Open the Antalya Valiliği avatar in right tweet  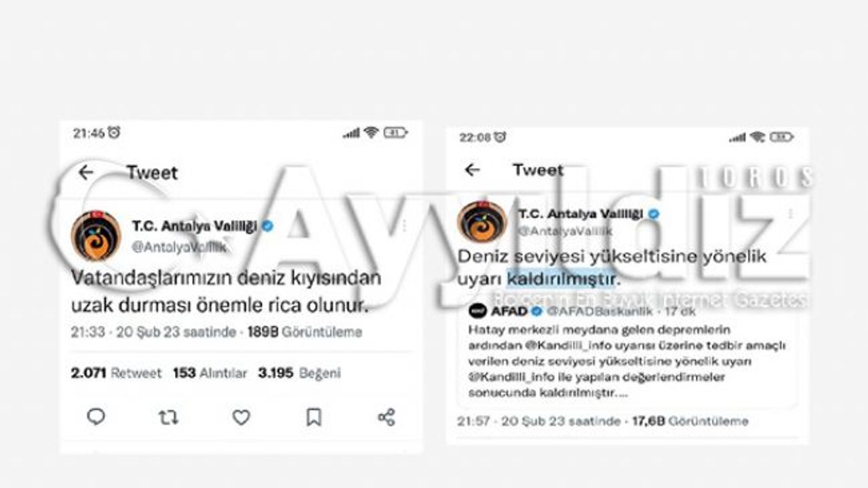[x=482, y=222]
